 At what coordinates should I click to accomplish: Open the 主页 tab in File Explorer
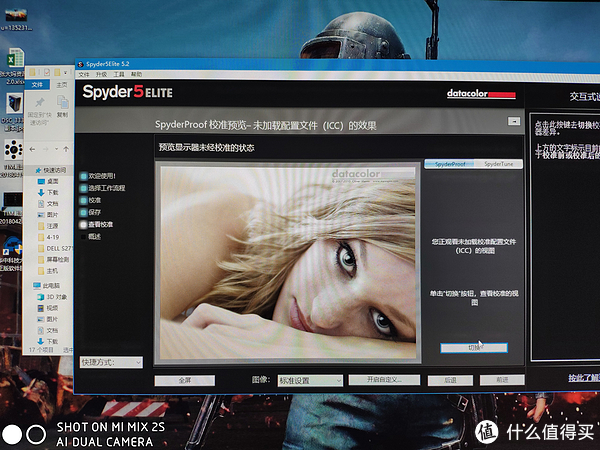62,85
